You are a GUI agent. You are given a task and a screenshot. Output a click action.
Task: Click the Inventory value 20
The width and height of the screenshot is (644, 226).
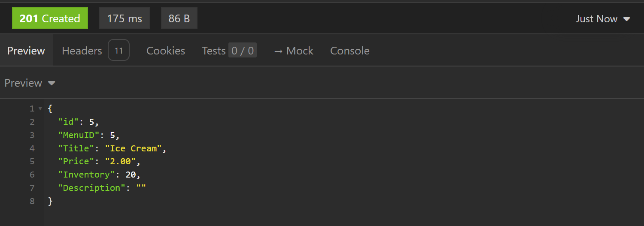(x=131, y=175)
